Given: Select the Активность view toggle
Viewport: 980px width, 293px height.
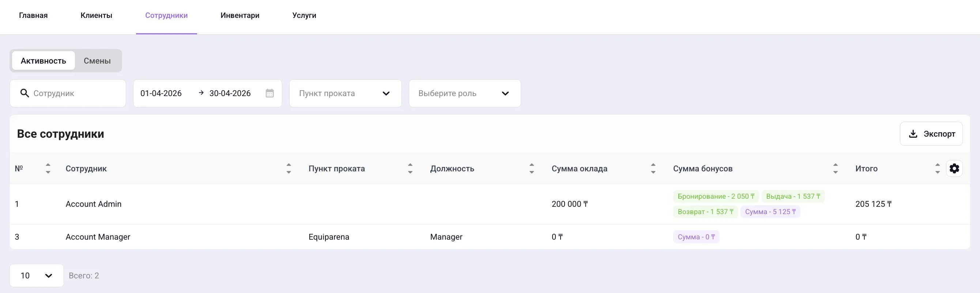Looking at the screenshot, I should [44, 61].
